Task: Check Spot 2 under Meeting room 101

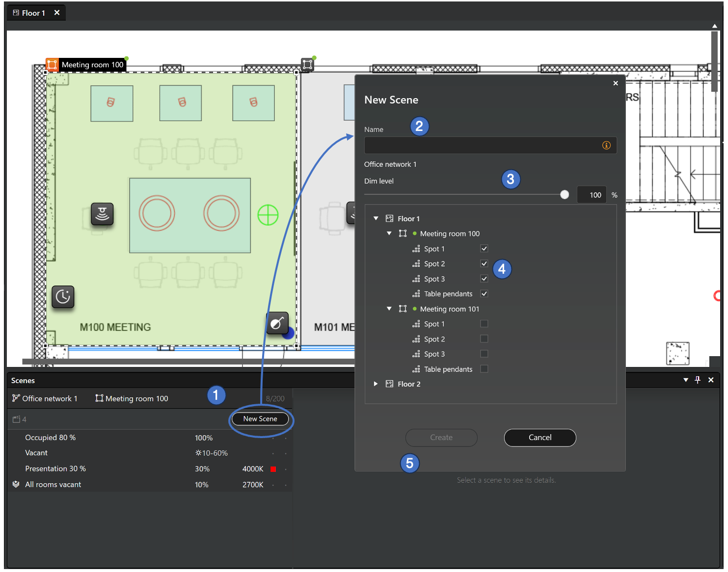Action: [x=484, y=338]
